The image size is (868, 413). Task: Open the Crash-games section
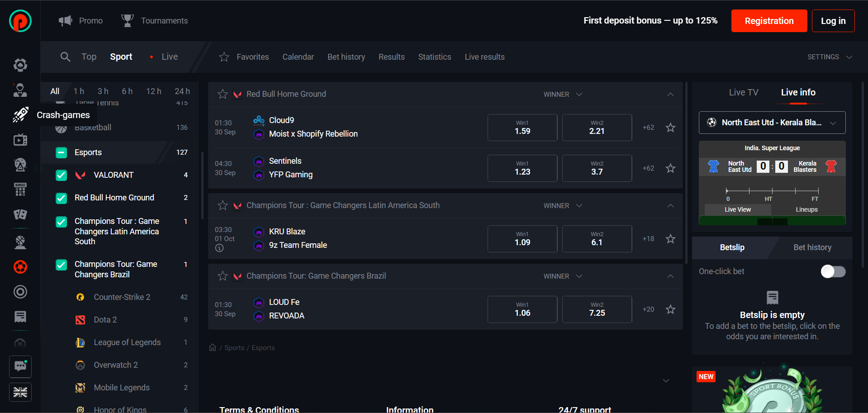pyautogui.click(x=20, y=114)
